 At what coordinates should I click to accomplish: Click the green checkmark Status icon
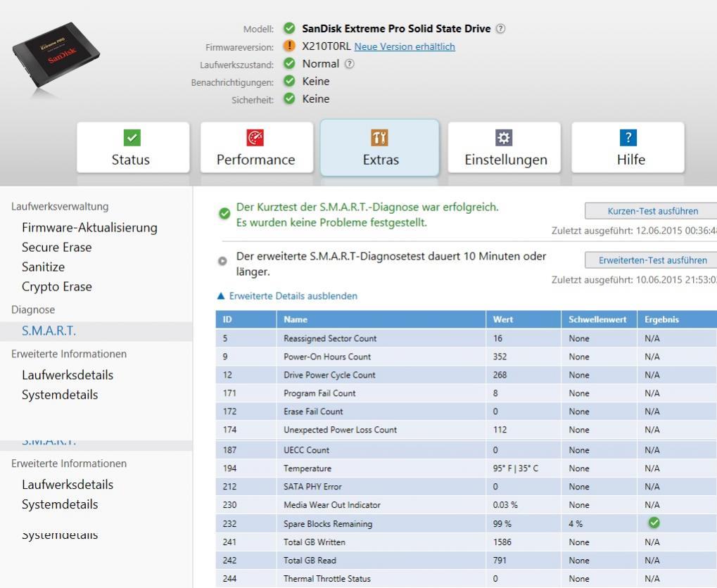(132, 137)
